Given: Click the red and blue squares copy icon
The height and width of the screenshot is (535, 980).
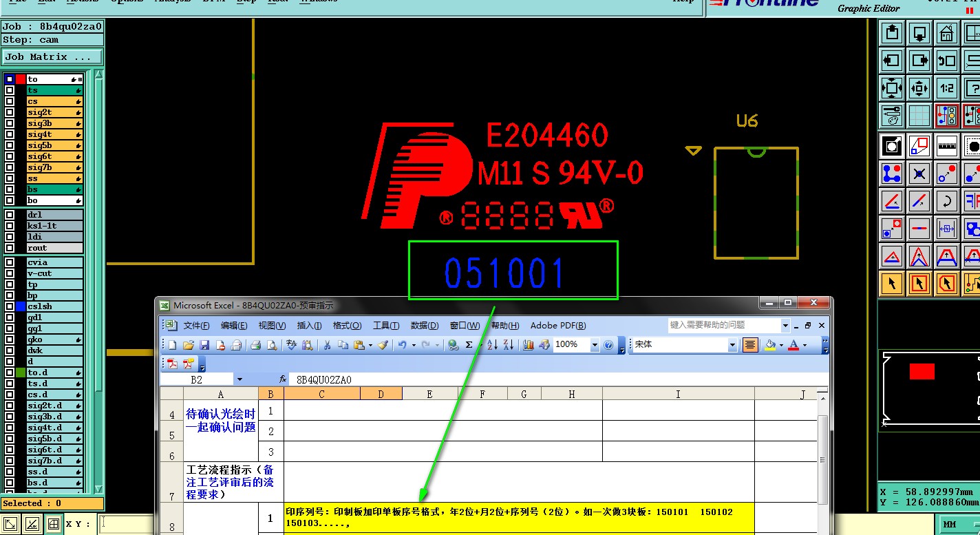Looking at the screenshot, I should click(x=920, y=146).
